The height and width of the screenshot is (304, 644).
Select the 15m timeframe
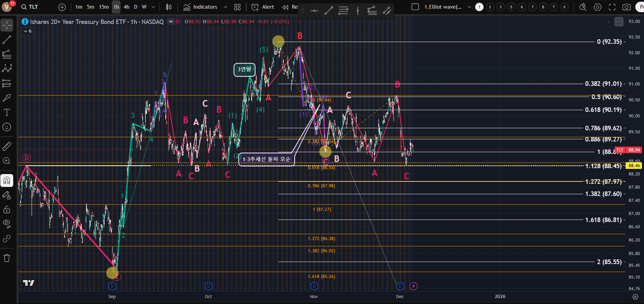tap(104, 7)
